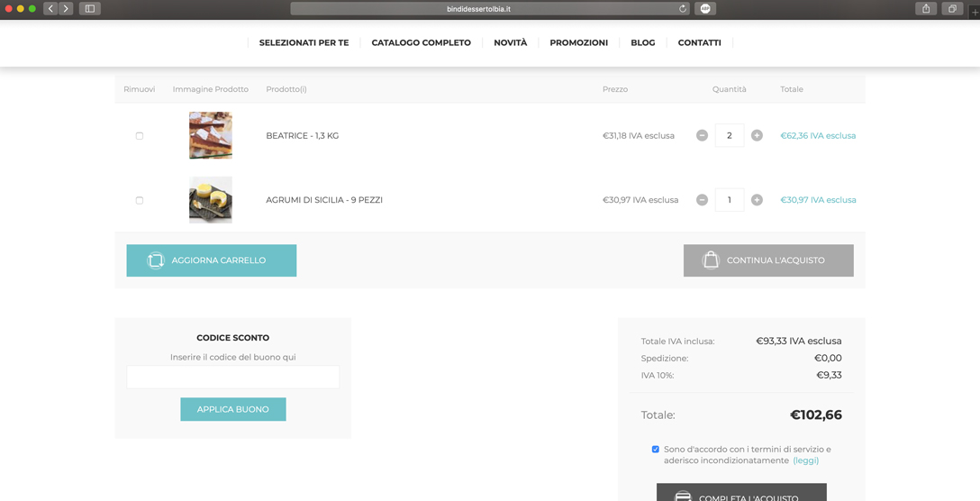Open BEATRICE - 1,3 KG product link
The width and height of the screenshot is (980, 501).
click(x=303, y=136)
